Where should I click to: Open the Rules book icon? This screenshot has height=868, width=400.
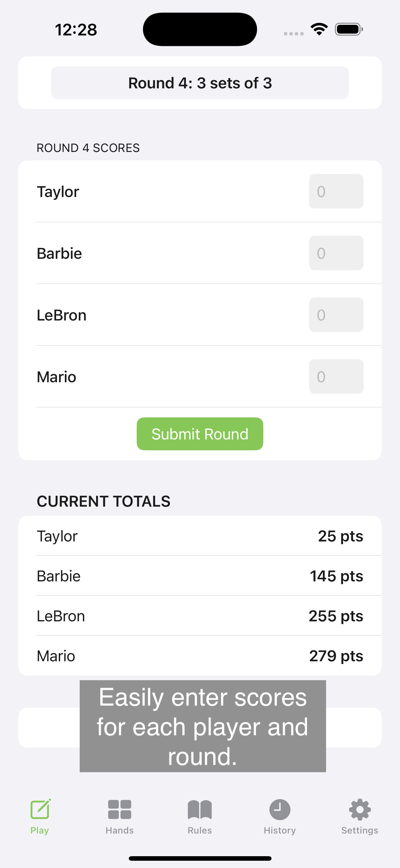pyautogui.click(x=200, y=809)
